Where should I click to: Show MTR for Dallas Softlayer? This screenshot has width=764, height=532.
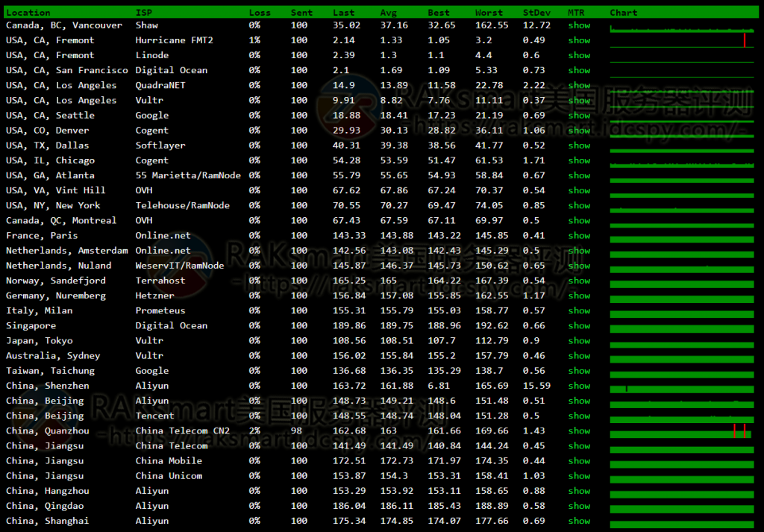point(579,145)
